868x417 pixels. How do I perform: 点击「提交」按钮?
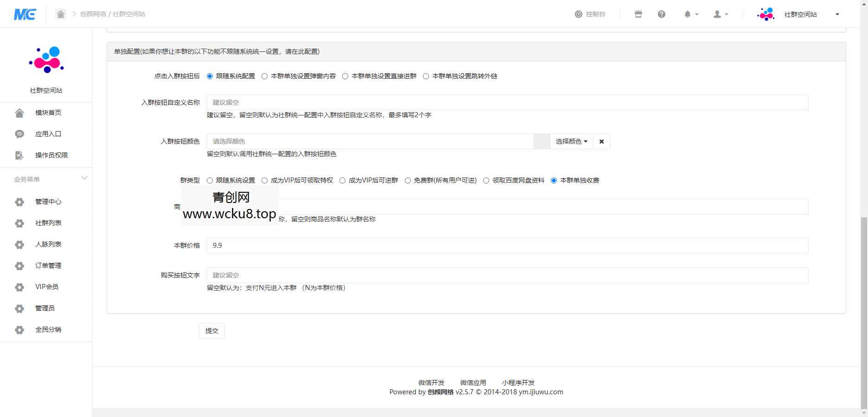pyautogui.click(x=211, y=330)
